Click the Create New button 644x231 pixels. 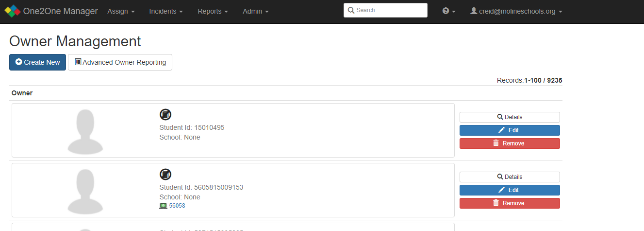point(38,62)
